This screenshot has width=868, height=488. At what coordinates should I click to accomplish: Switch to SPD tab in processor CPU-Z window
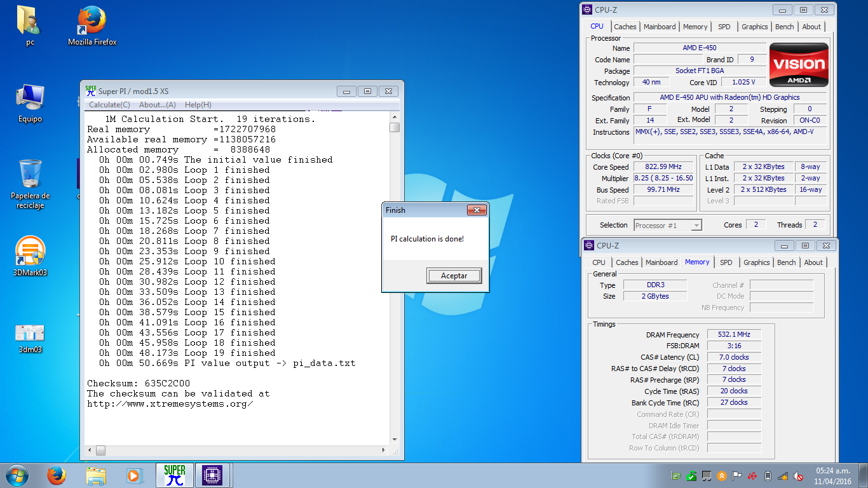tap(724, 27)
